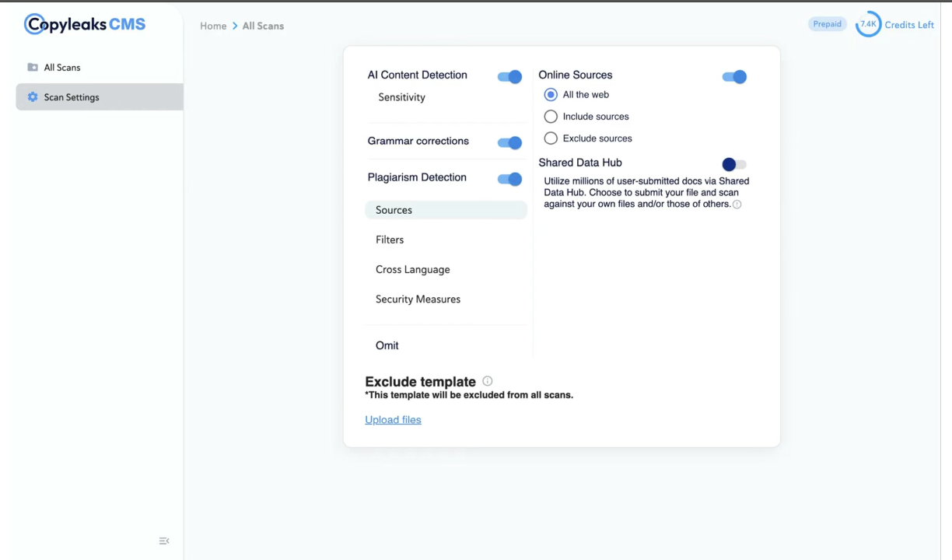Choose Exclude sources radio button
The image size is (952, 560).
551,138
